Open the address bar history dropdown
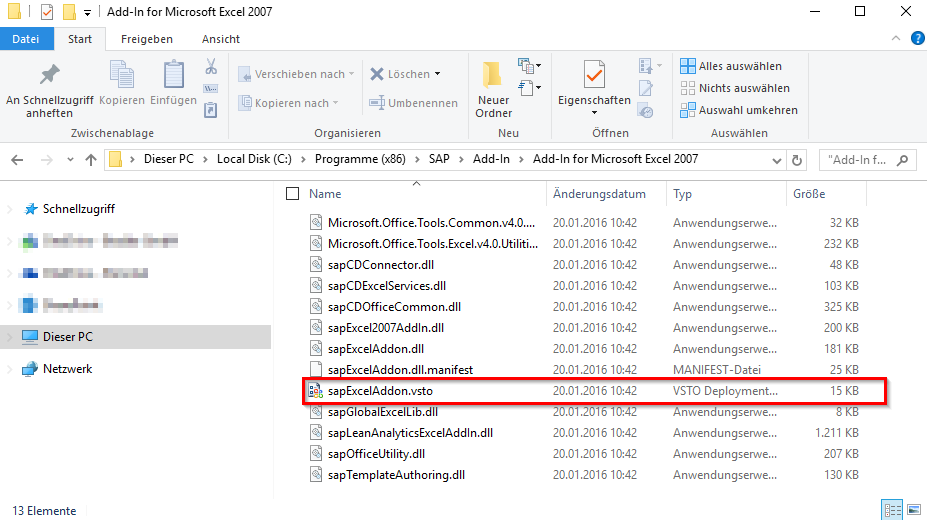 click(x=777, y=160)
